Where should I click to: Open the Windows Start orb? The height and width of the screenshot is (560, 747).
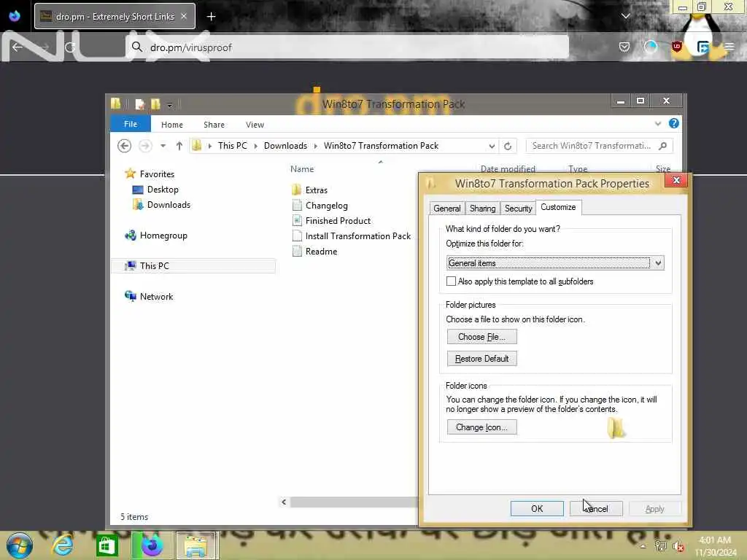(20, 545)
